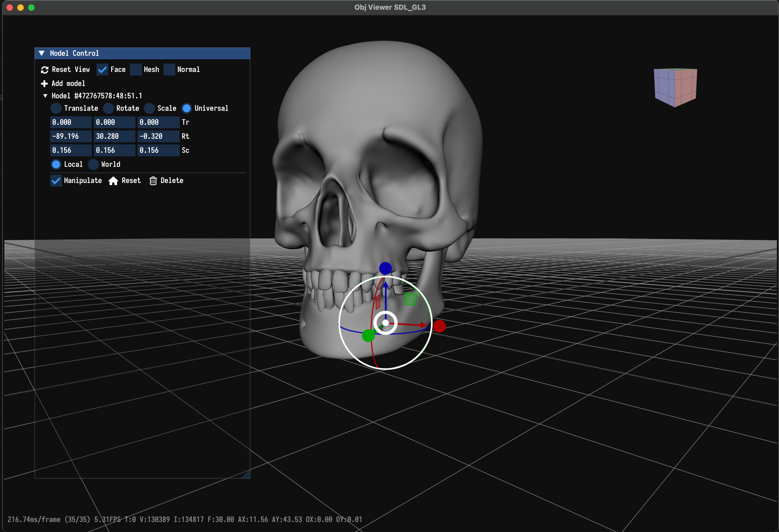Select the World coordinate radio button
Image resolution: width=779 pixels, height=532 pixels.
pos(93,164)
